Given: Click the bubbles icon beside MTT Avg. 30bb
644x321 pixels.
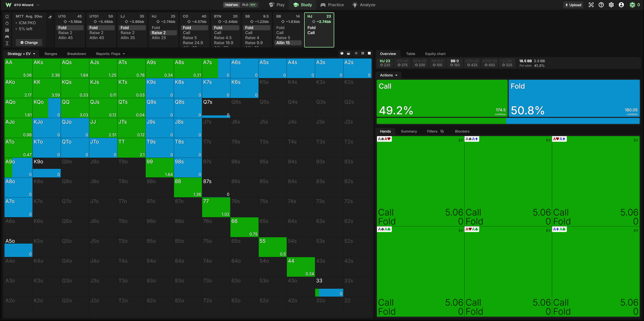Looking at the screenshot, I should pos(50,17).
